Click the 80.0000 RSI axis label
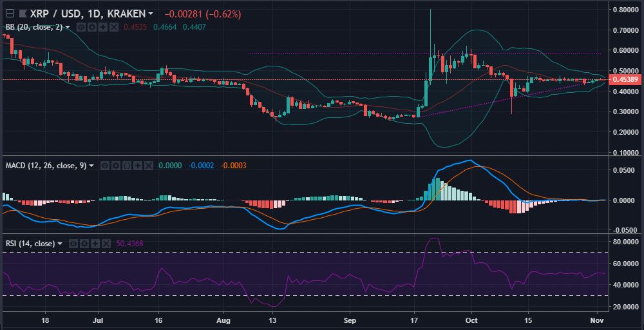 [x=627, y=242]
